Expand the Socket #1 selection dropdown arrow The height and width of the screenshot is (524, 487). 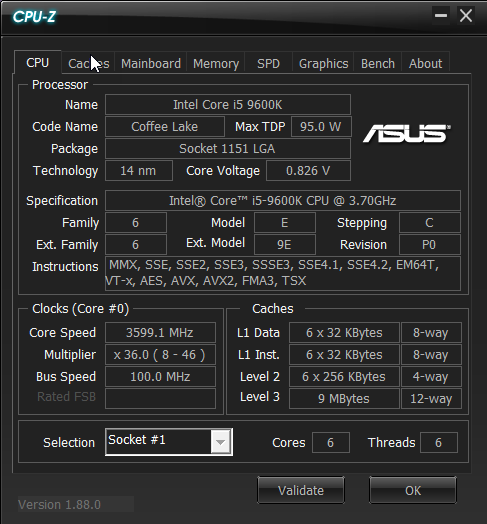(220, 442)
